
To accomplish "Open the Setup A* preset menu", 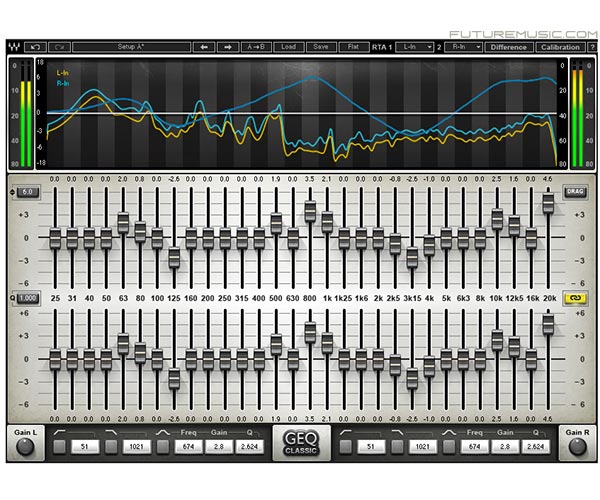I will pos(131,47).
